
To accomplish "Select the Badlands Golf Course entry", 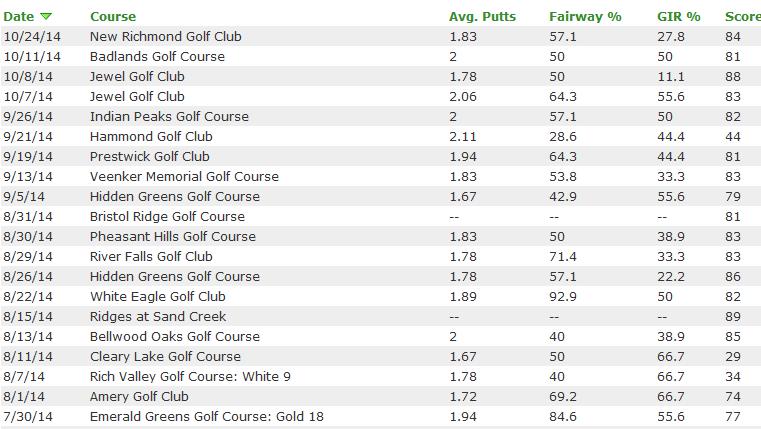I will 157,57.
